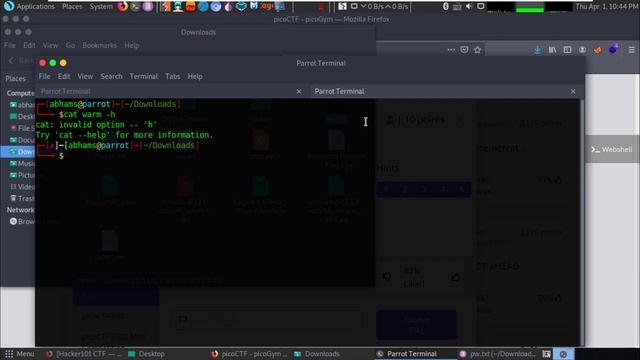The width and height of the screenshot is (640, 360).
Task: Switch to Hacker101 CTF window in taskbar
Action: point(83,354)
